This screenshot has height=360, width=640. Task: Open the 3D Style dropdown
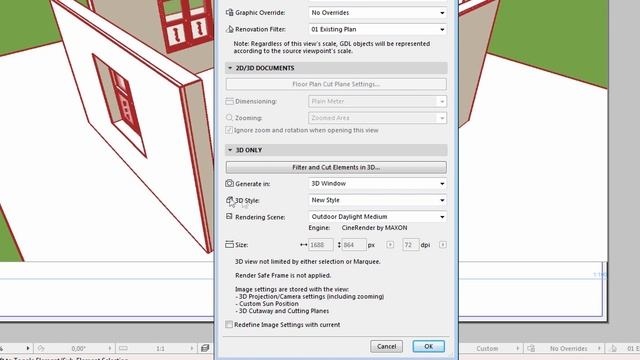pyautogui.click(x=378, y=200)
